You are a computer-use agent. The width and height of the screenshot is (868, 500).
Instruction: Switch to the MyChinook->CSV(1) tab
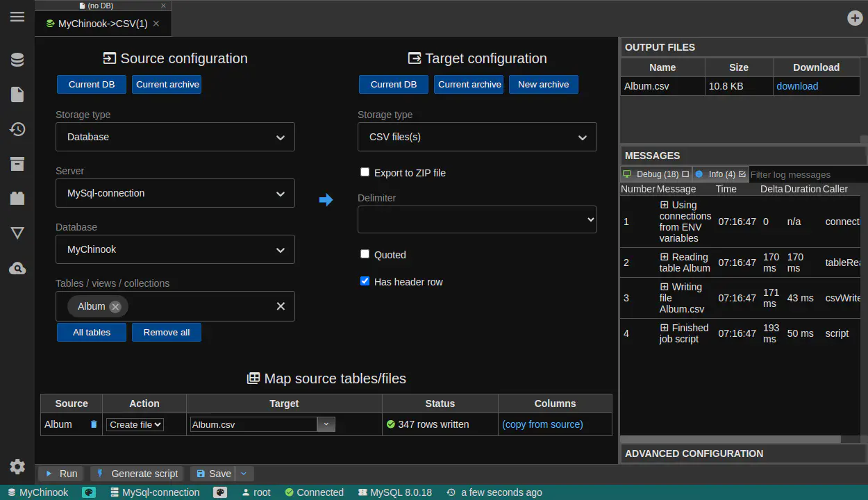coord(103,24)
